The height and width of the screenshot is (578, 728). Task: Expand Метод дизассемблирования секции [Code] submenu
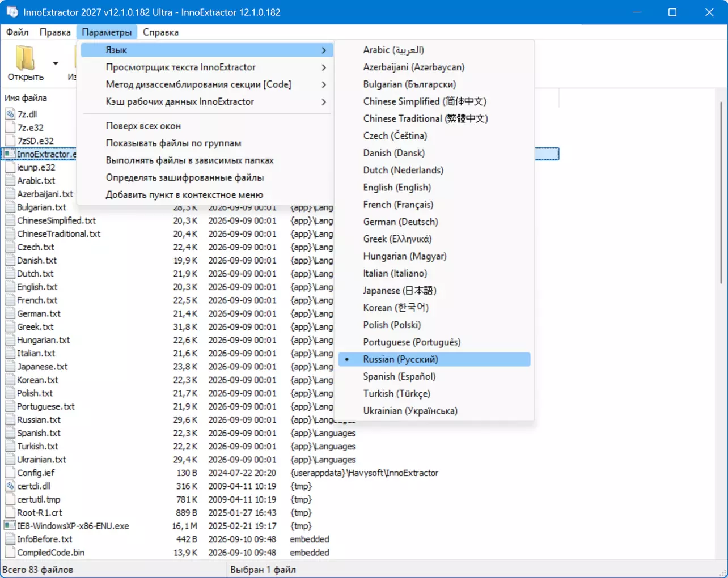[x=206, y=84]
